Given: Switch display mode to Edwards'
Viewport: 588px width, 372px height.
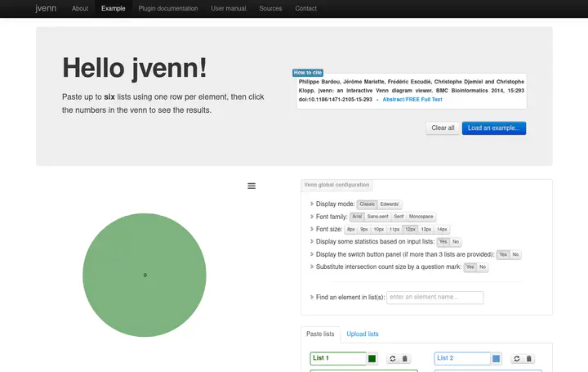Looking at the screenshot, I should tap(390, 204).
